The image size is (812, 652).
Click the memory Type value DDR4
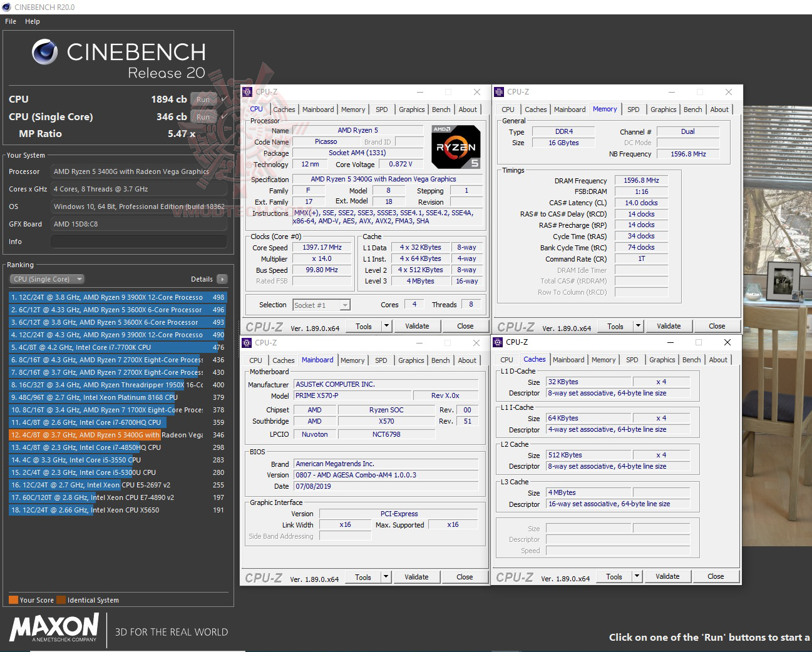pos(564,131)
